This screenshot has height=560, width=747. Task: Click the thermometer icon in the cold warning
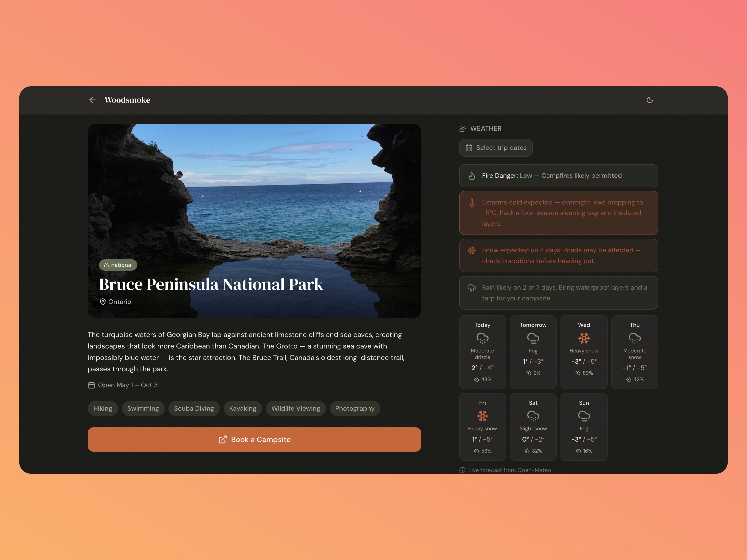coord(471,203)
